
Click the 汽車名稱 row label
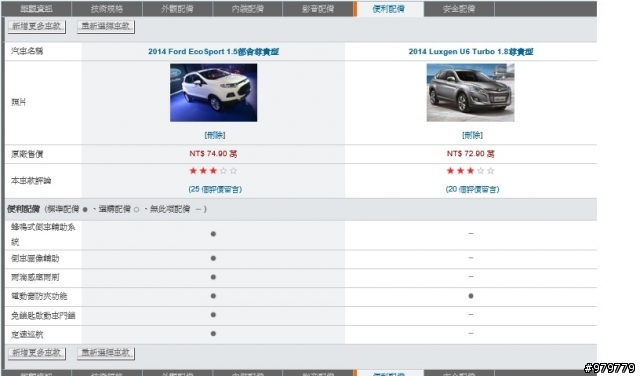click(27, 51)
